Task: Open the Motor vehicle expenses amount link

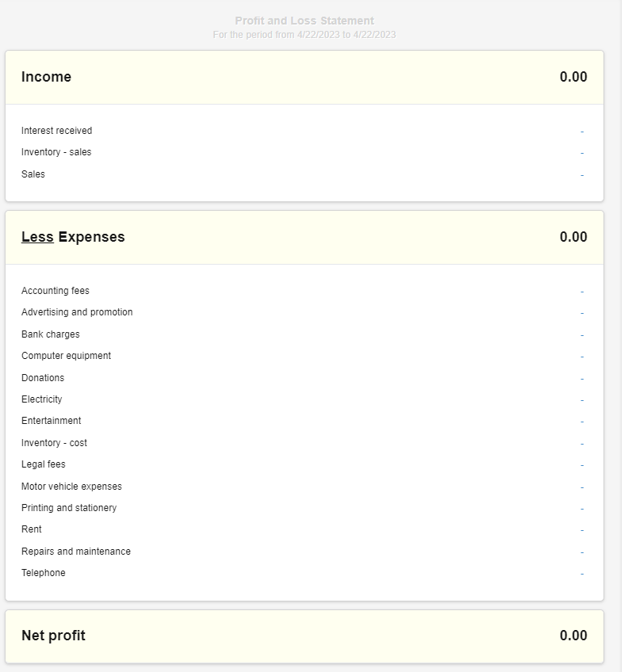Action: [582, 487]
